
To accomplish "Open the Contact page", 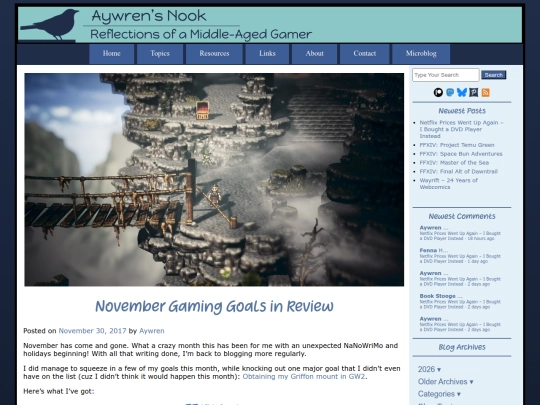I will coord(364,54).
